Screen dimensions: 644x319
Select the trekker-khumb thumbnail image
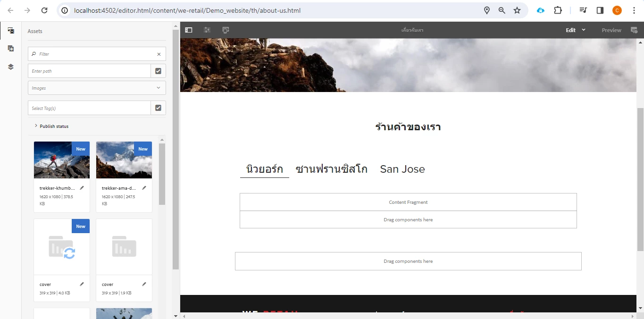tap(62, 160)
